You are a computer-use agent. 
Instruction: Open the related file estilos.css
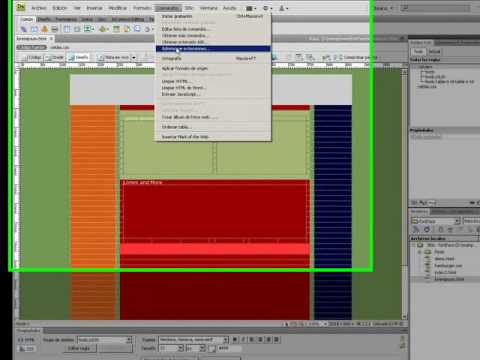pyautogui.click(x=60, y=47)
